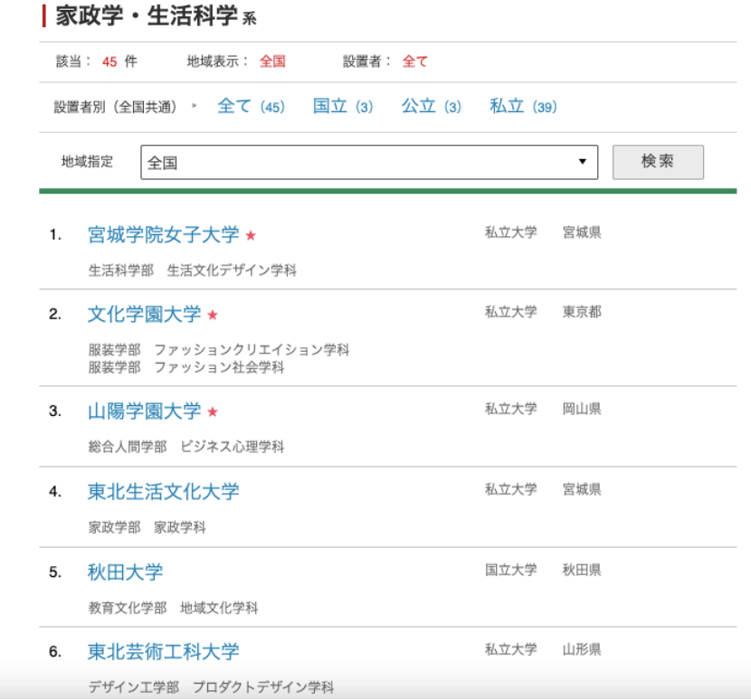Select text 家政学部 家政学科
Viewport: 751px width, 700px height.
[147, 527]
